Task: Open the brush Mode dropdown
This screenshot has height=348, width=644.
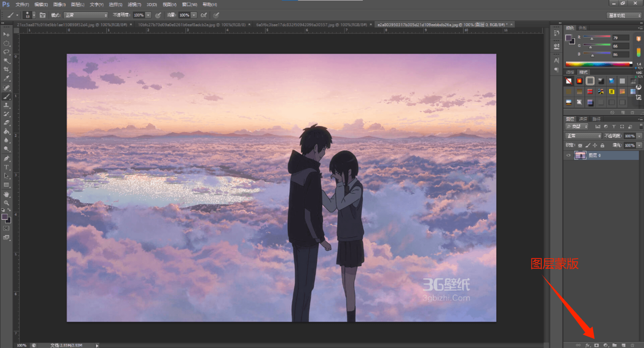Action: click(x=86, y=15)
